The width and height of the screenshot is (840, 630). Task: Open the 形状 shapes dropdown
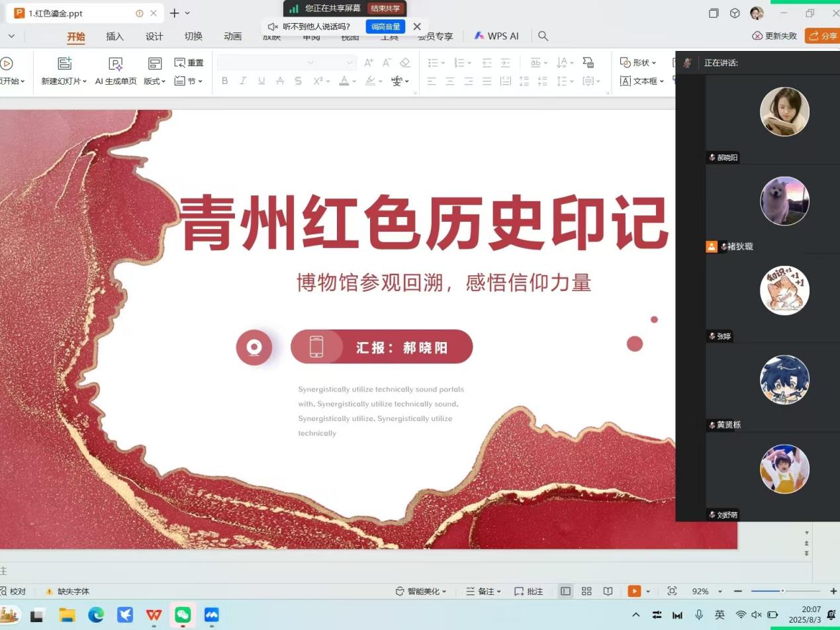pos(638,63)
